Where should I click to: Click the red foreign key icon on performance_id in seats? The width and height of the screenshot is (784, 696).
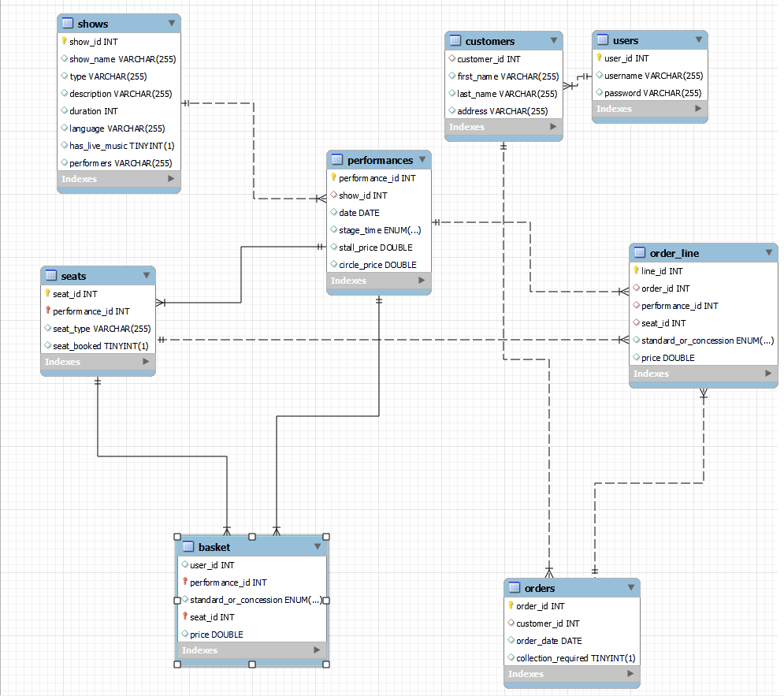coord(46,311)
